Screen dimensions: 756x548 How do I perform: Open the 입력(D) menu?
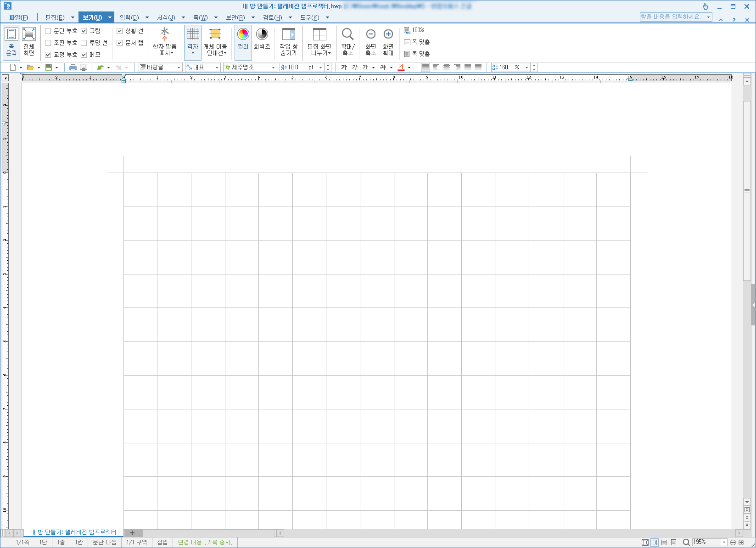pyautogui.click(x=129, y=17)
